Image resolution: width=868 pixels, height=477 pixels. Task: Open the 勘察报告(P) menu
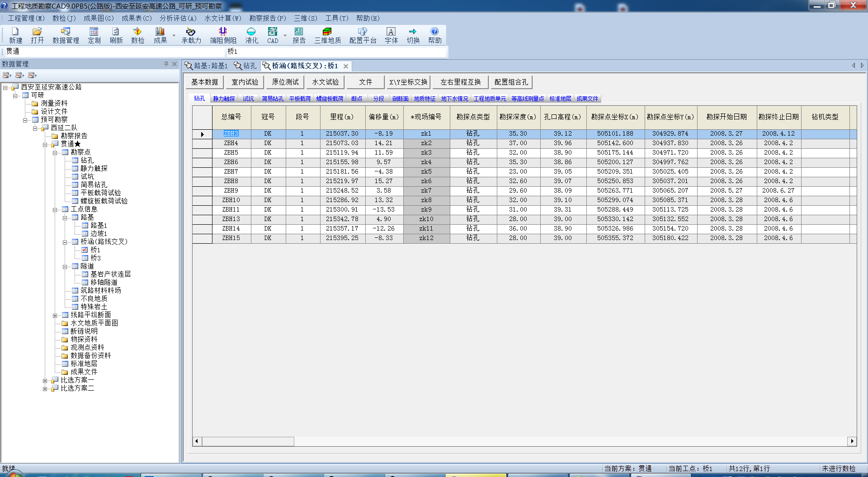coord(268,18)
